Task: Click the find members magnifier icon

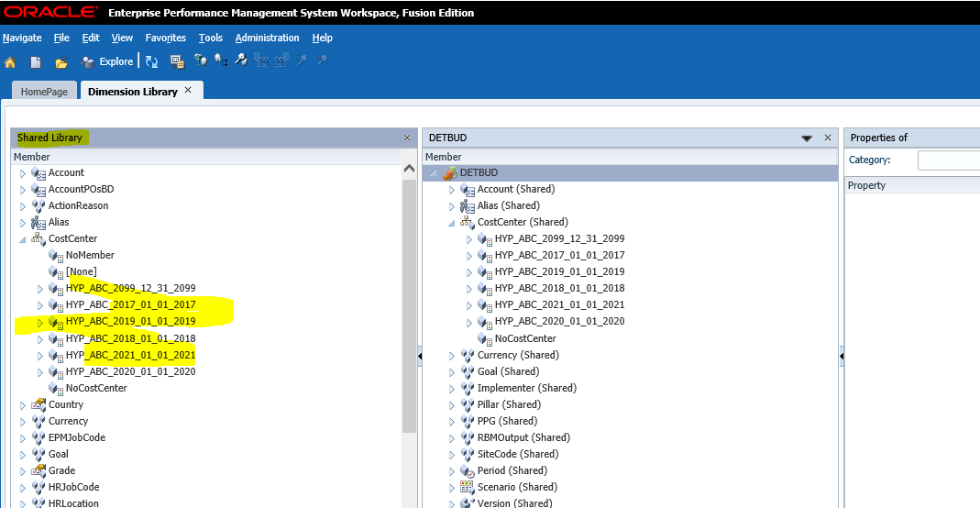Action: click(240, 60)
